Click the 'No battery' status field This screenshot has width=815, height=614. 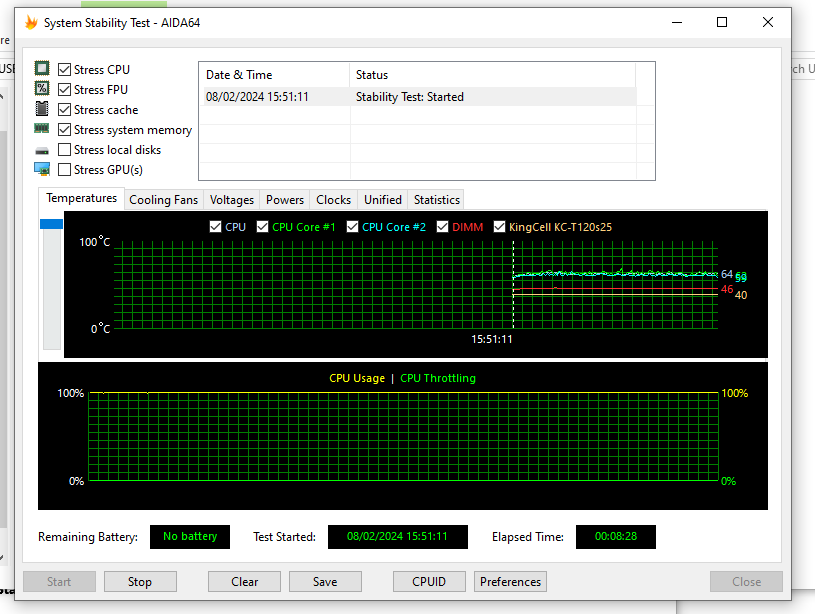pos(190,537)
